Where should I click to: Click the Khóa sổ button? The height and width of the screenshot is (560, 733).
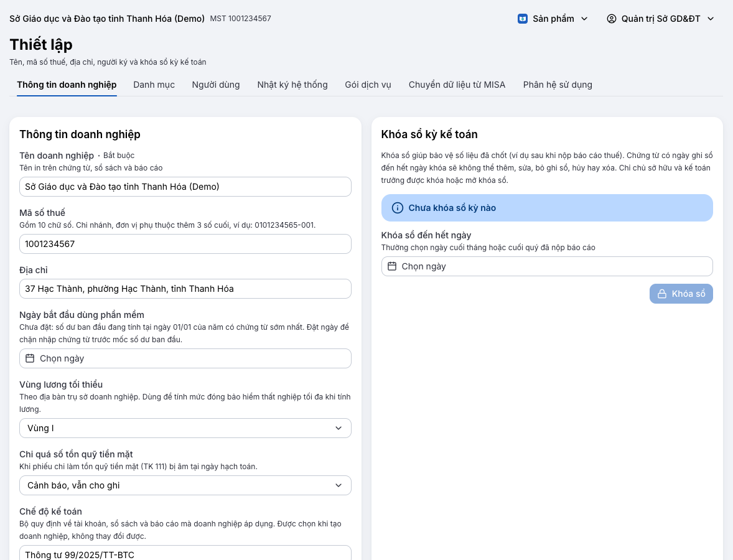(681, 294)
